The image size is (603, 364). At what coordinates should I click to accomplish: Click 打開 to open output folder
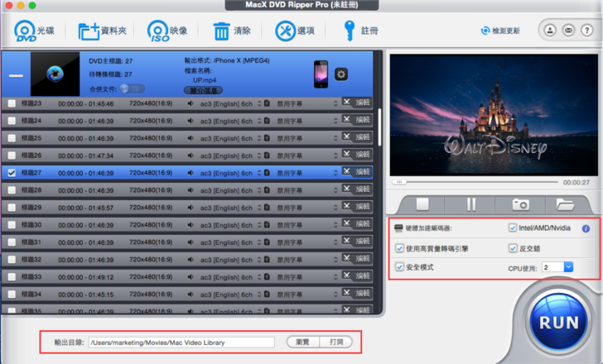(x=335, y=342)
